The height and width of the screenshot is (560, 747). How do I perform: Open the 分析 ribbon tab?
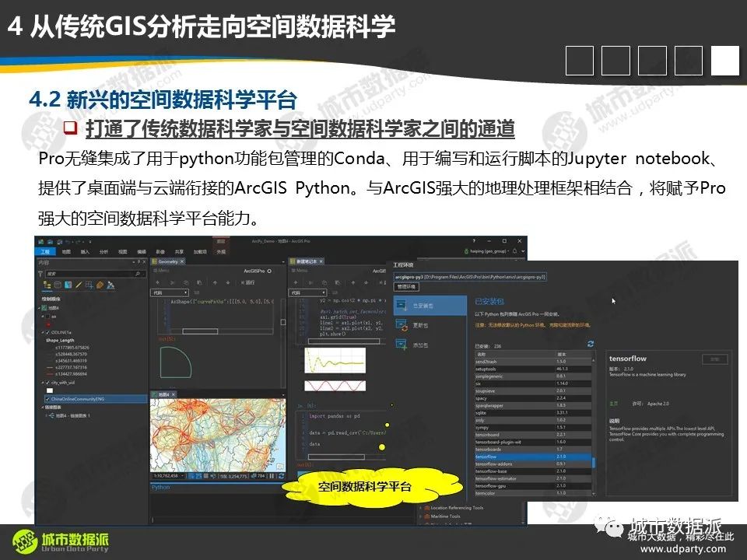(x=103, y=251)
